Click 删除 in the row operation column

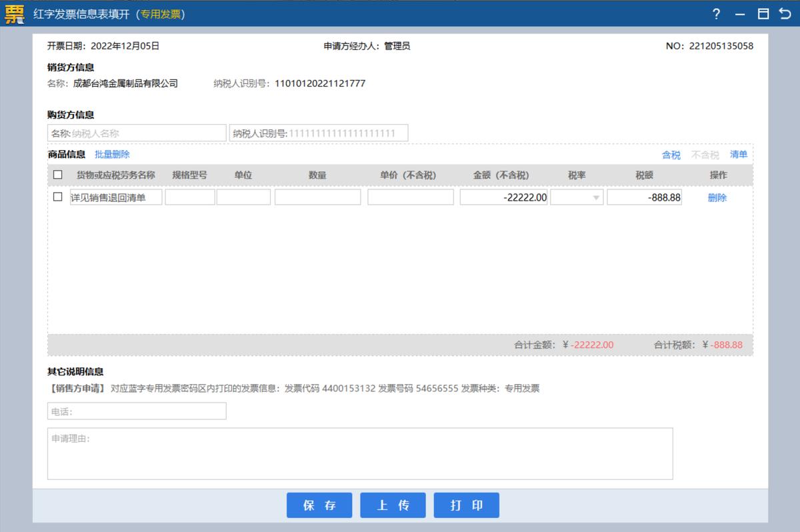(716, 197)
